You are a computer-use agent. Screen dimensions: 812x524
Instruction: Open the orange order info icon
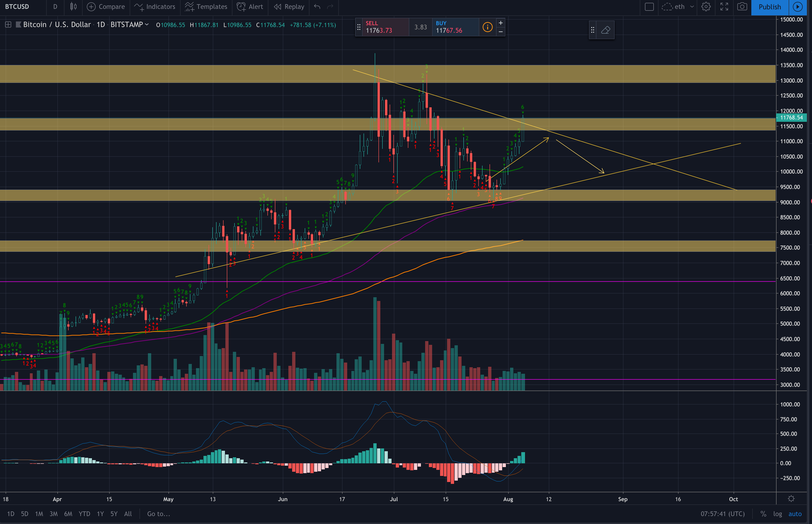(487, 27)
